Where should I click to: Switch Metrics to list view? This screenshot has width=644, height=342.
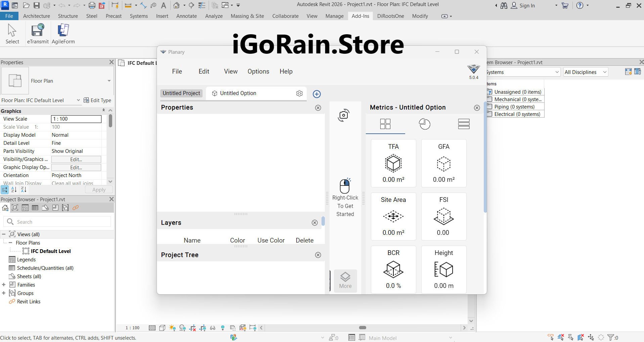pyautogui.click(x=464, y=124)
